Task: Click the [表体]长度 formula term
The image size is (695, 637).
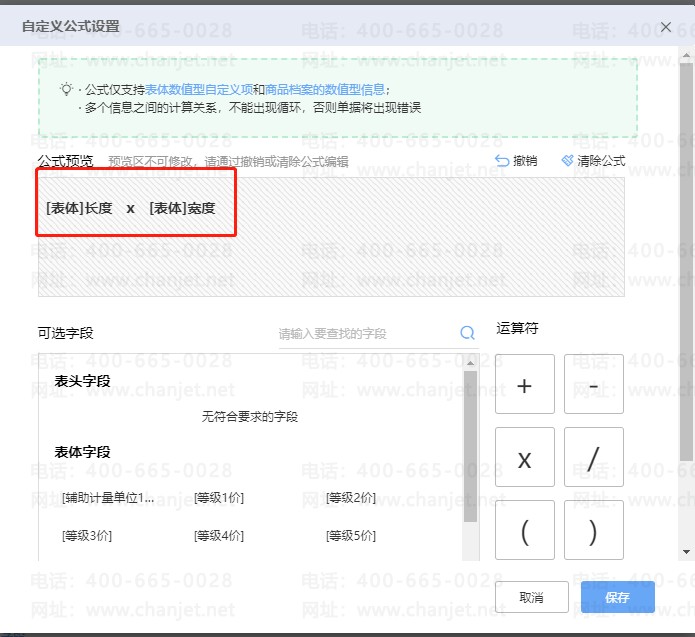Action: click(79, 208)
